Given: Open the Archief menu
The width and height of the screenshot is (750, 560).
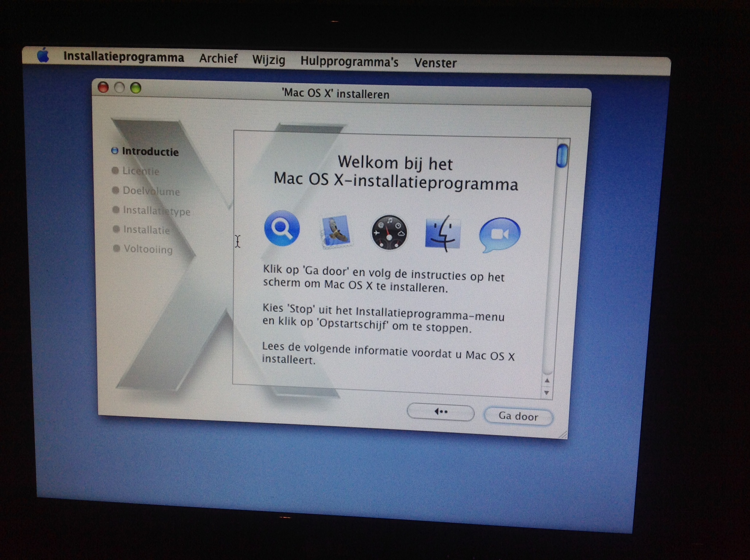Looking at the screenshot, I should 218,59.
